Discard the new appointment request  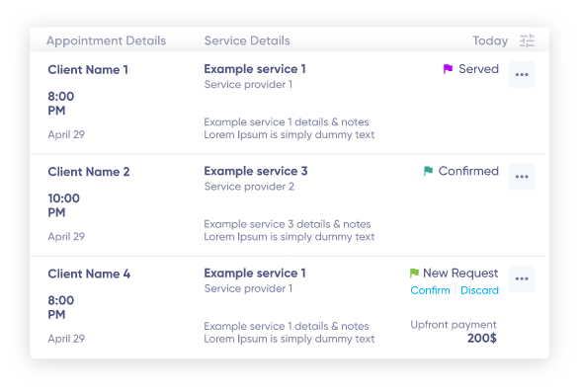point(479,290)
